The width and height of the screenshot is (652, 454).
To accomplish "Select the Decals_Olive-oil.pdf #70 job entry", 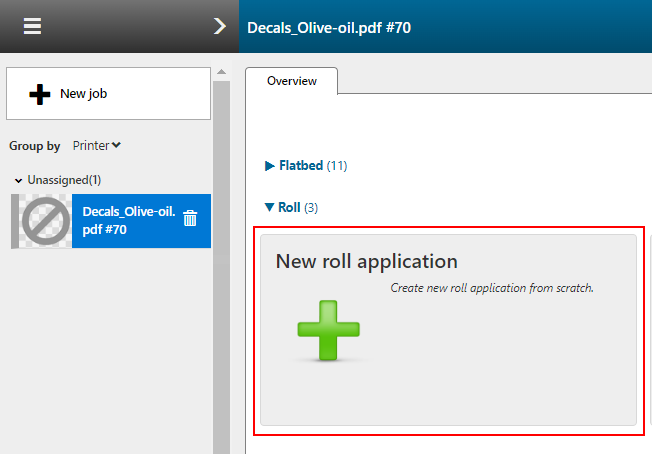I will (x=128, y=221).
